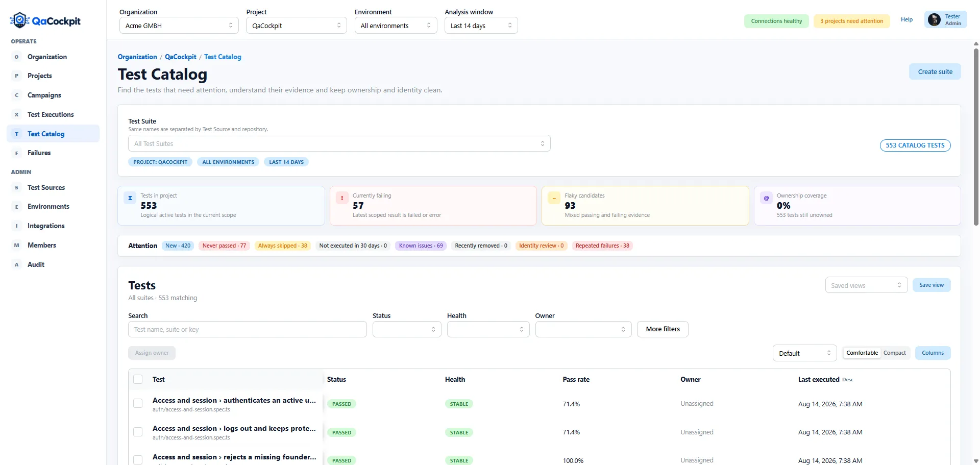This screenshot has width=980, height=465.
Task: Filter by Repeated failures · 38 chip
Action: [602, 246]
